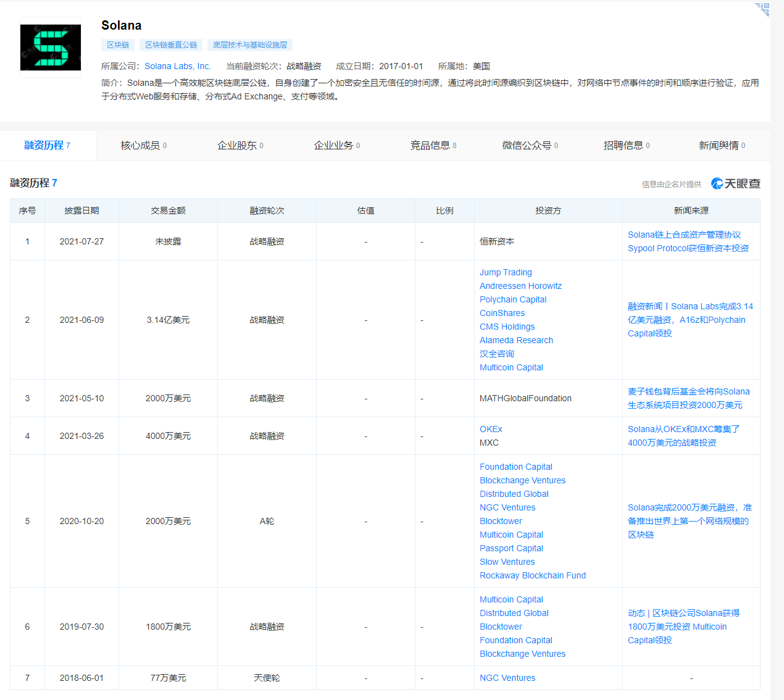Open Multicoin Capital link in A轮 row
This screenshot has height=700, width=784.
(511, 535)
